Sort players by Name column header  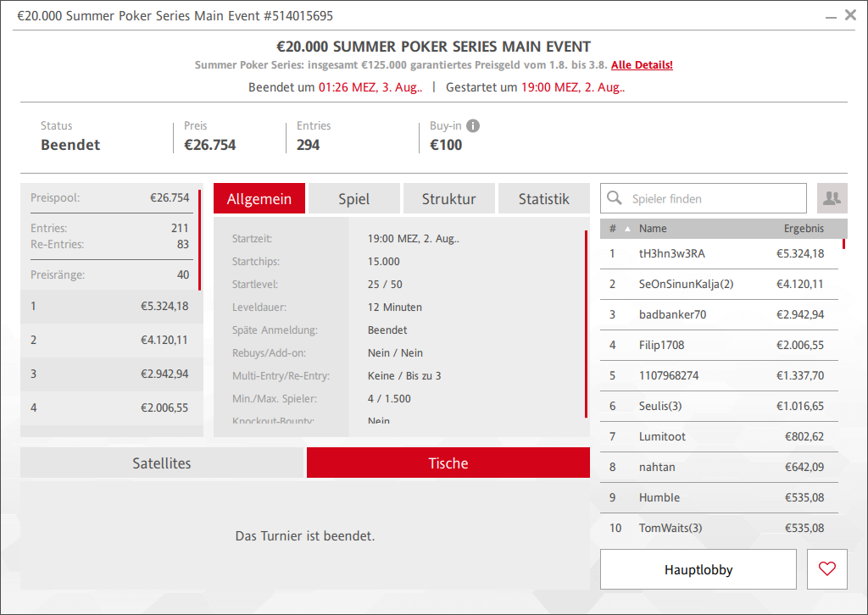coord(653,229)
